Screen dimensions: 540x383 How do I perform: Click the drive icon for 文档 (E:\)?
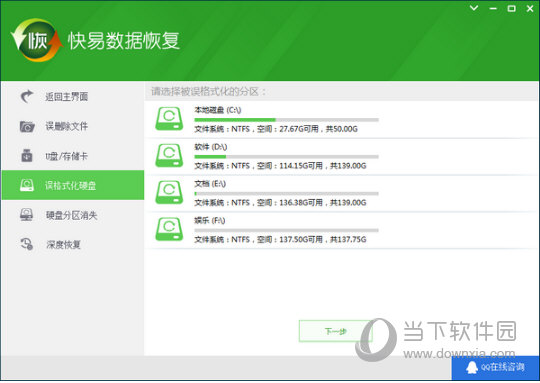(169, 193)
